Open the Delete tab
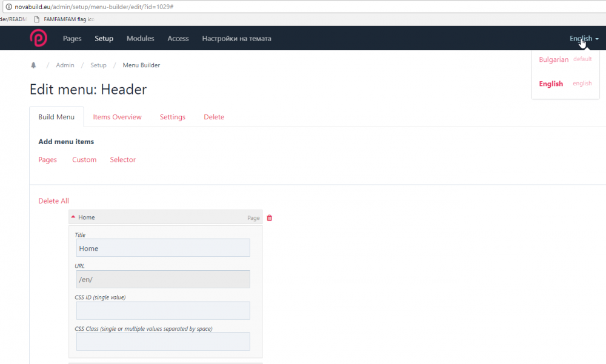606x364 pixels. click(214, 117)
